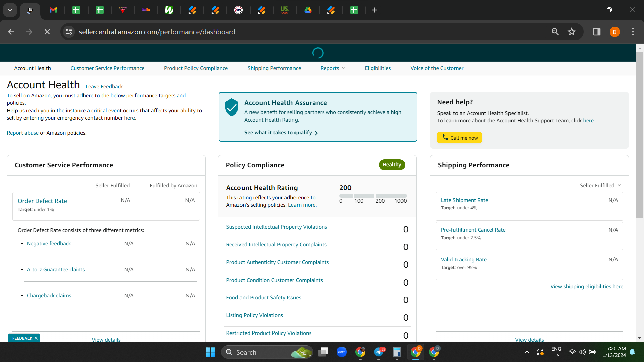Click the Windows taskbar Search box
Viewport: 644px width, 362px height.
pyautogui.click(x=267, y=352)
